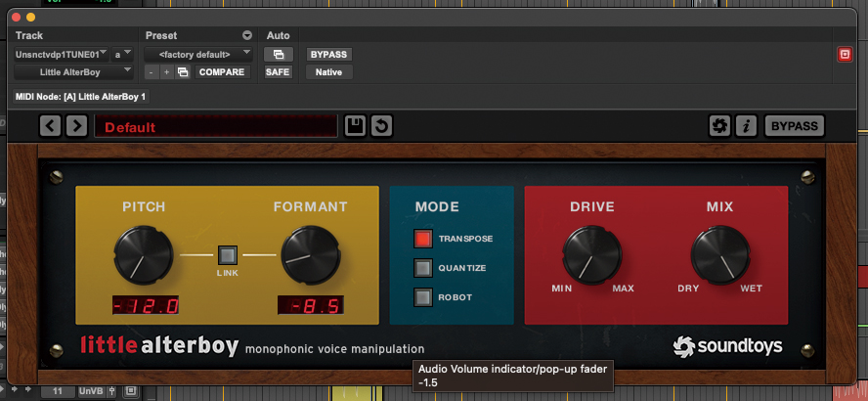Select the minus previous preset button
Screen dimensions: 868x401
coord(151,72)
